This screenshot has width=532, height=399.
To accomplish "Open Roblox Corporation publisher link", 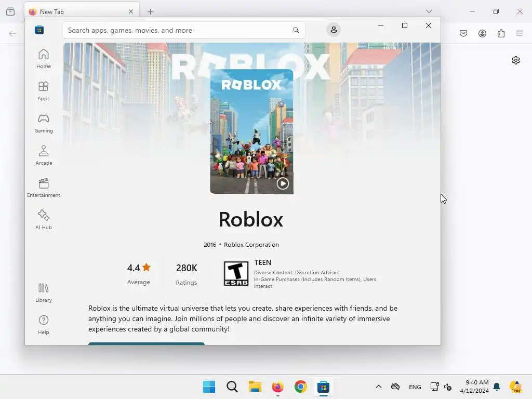I will [x=251, y=245].
